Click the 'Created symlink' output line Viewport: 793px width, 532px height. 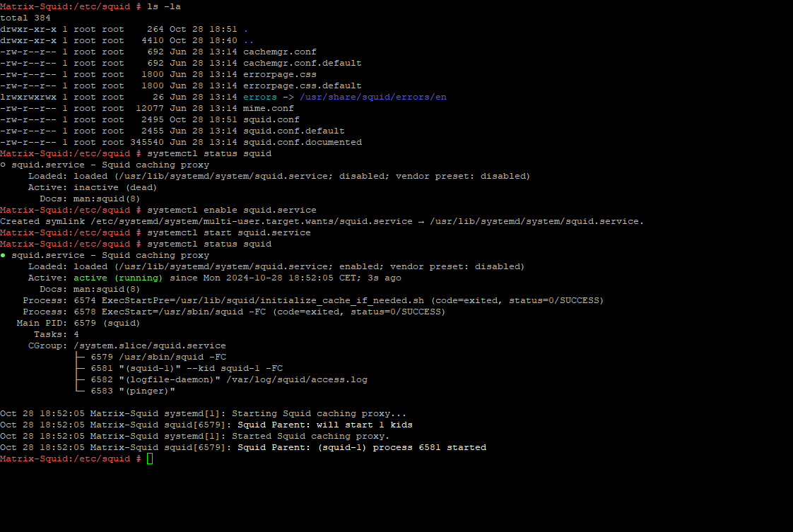322,222
